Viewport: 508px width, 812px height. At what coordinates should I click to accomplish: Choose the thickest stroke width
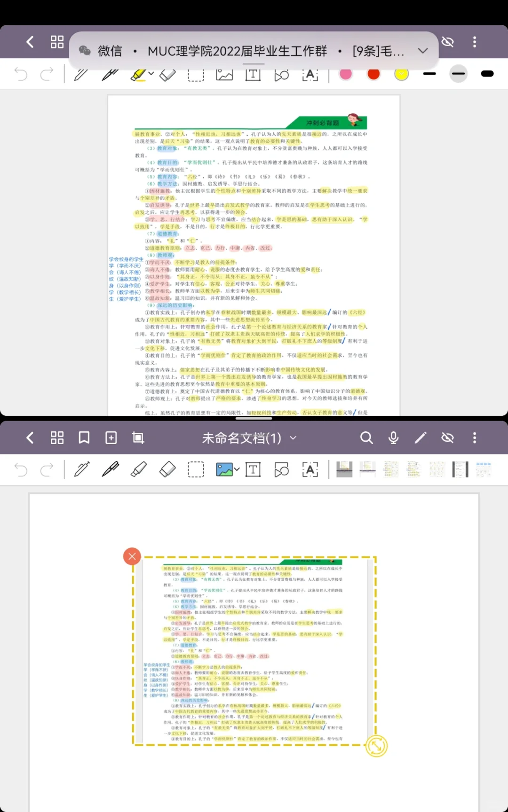(487, 74)
